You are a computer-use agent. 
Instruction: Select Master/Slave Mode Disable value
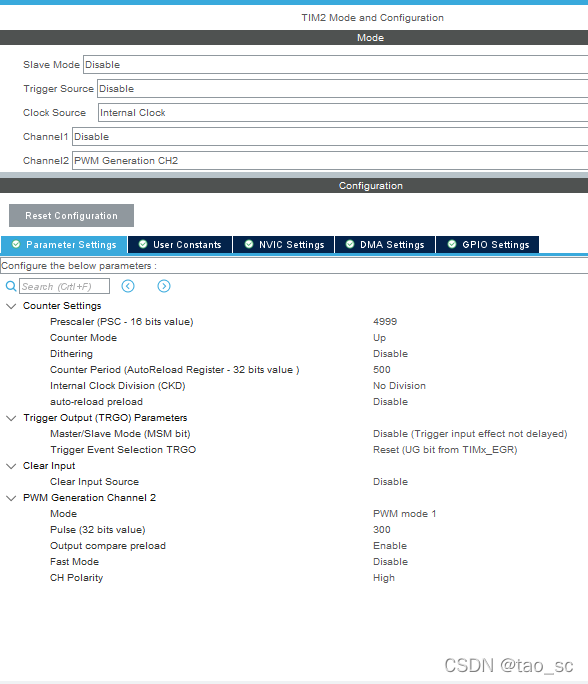click(470, 434)
